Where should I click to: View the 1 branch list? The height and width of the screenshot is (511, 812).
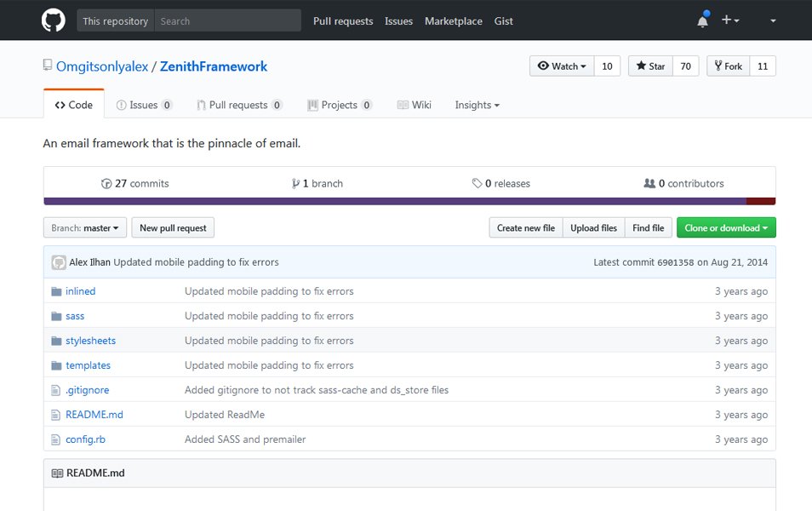tap(317, 183)
